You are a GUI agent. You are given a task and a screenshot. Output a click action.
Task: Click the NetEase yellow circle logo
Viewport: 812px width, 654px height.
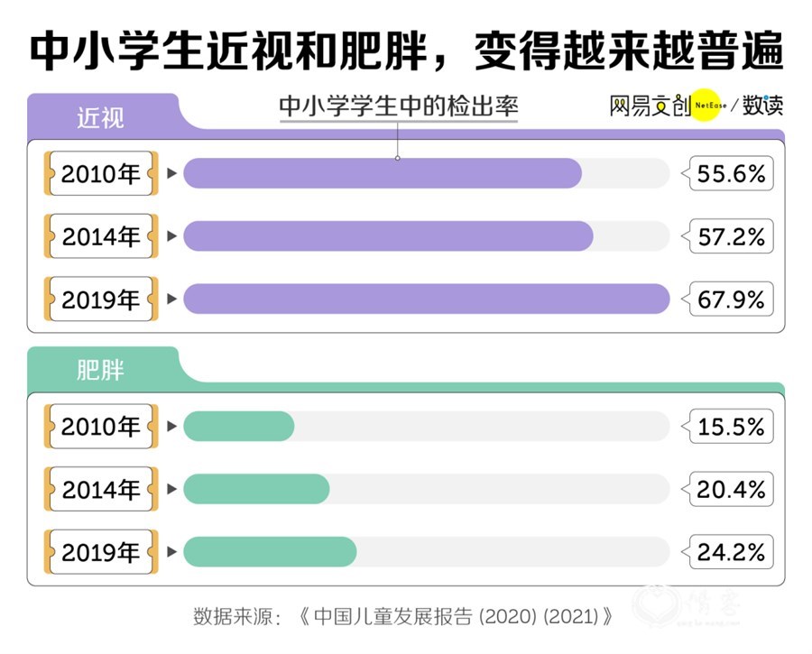point(707,106)
